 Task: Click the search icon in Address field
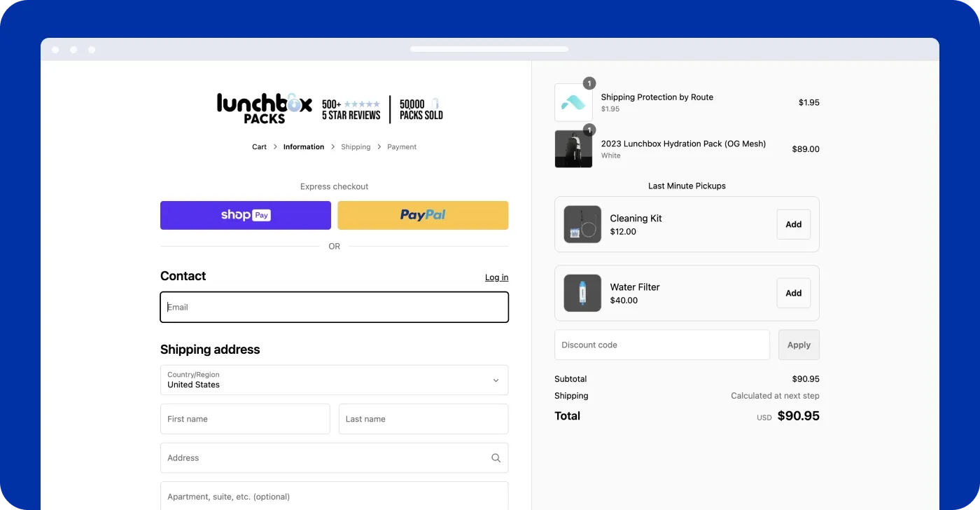496,458
